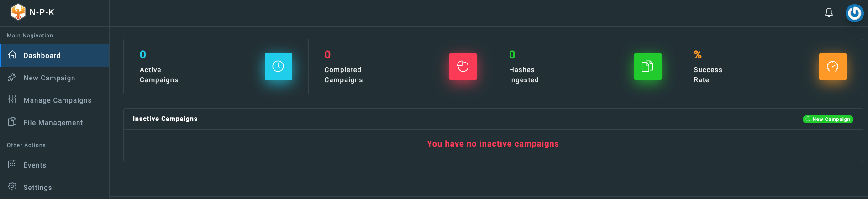Click the orange gauge Success Rate icon
The image size is (868, 199).
point(833,67)
